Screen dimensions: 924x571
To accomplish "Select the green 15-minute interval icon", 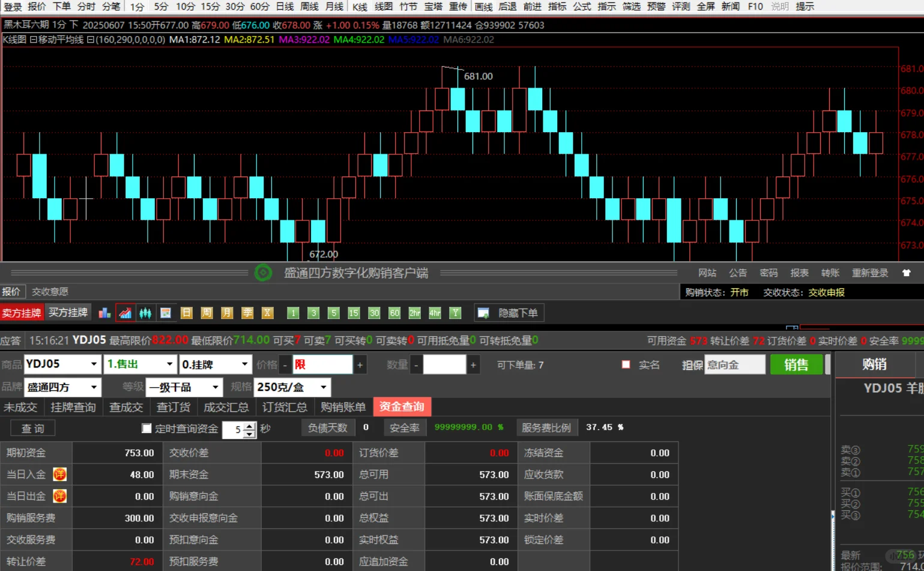I will coord(354,313).
